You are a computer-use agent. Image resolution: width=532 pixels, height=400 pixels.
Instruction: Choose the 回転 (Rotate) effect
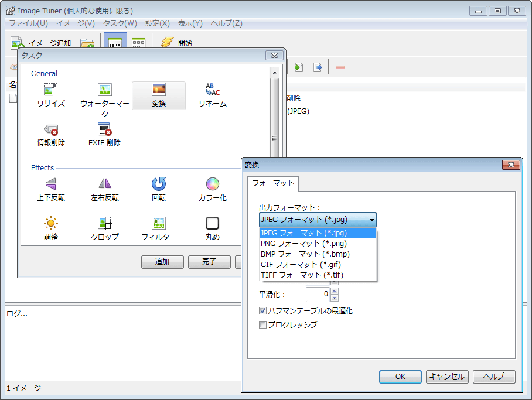tap(158, 190)
